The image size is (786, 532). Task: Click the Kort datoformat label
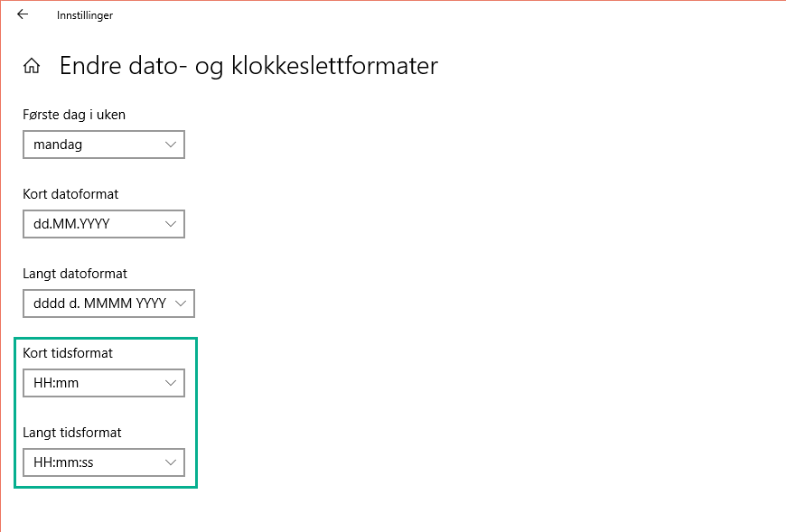(70, 194)
